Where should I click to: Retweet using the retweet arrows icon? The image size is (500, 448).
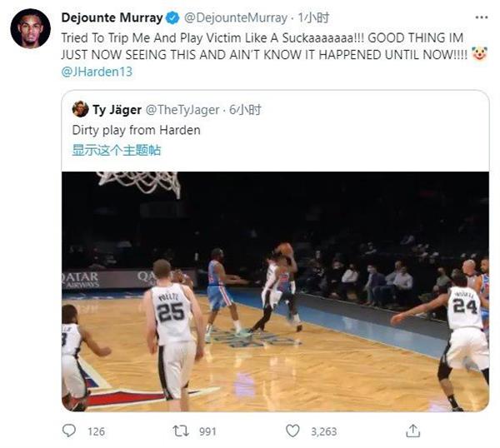(x=181, y=431)
